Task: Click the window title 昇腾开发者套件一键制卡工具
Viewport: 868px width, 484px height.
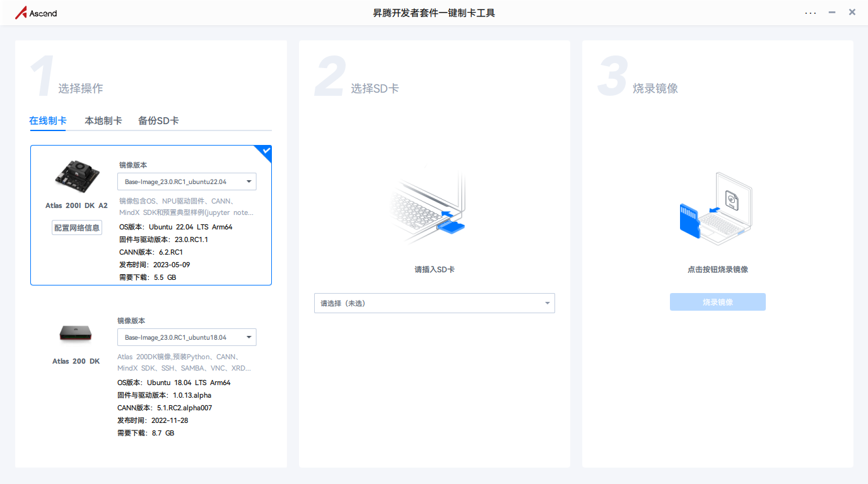Action: (x=434, y=13)
